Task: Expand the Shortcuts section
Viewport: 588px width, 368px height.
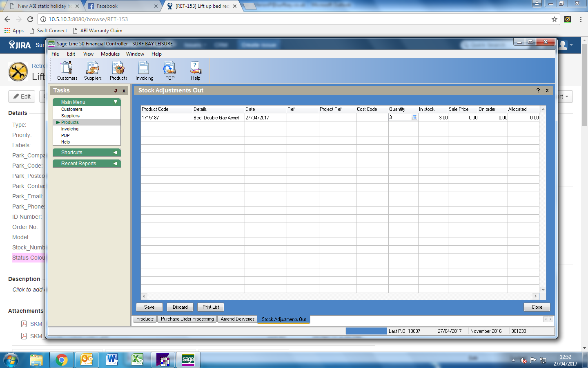Action: (x=115, y=153)
